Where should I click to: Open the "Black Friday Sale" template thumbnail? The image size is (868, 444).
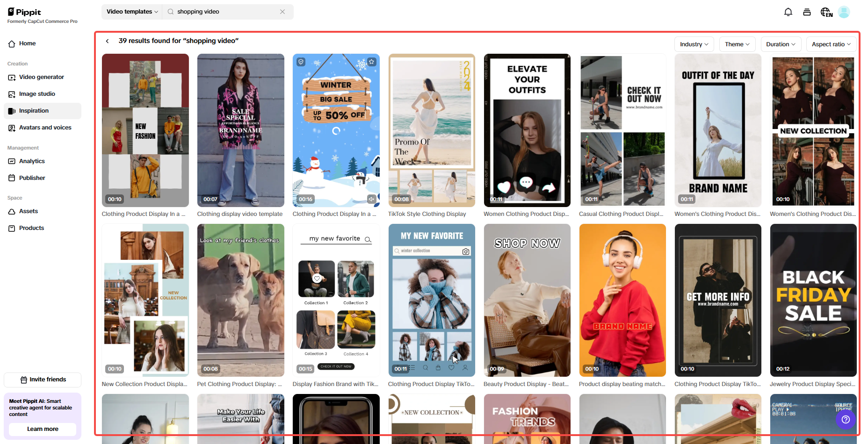coord(813,300)
